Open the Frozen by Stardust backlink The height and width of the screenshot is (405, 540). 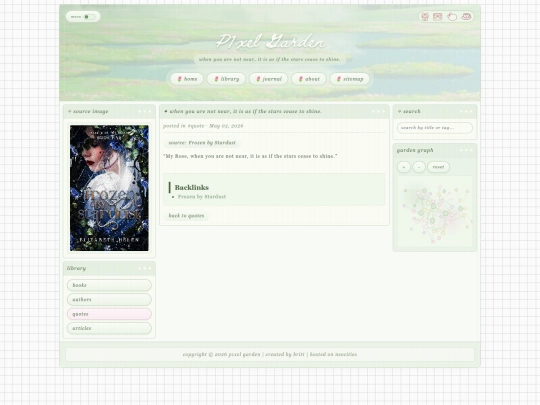coord(202,197)
